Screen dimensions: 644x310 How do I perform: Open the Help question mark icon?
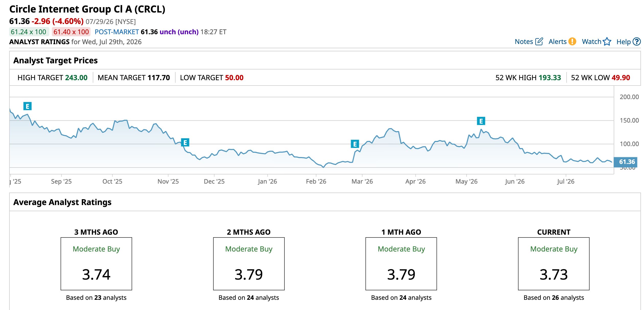tap(637, 42)
